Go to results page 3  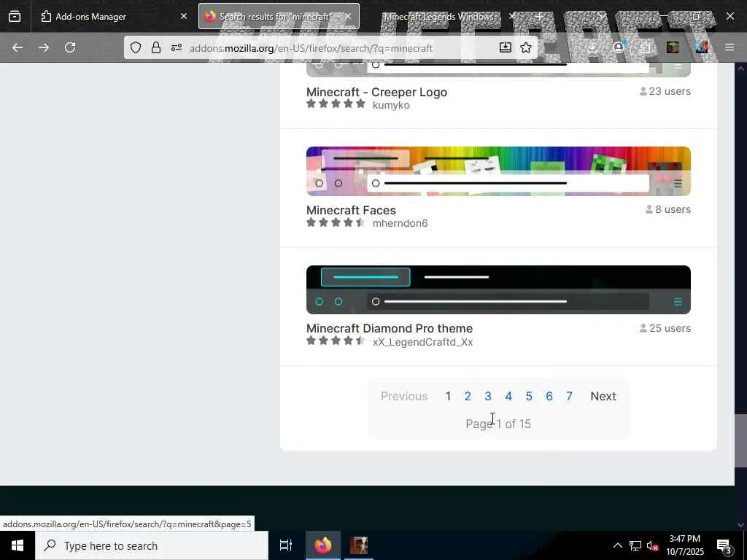tap(488, 396)
